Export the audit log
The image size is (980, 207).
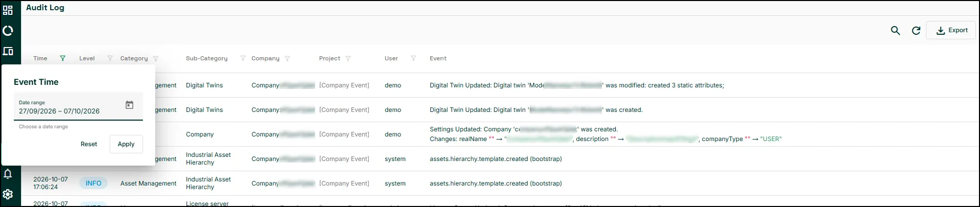click(951, 31)
